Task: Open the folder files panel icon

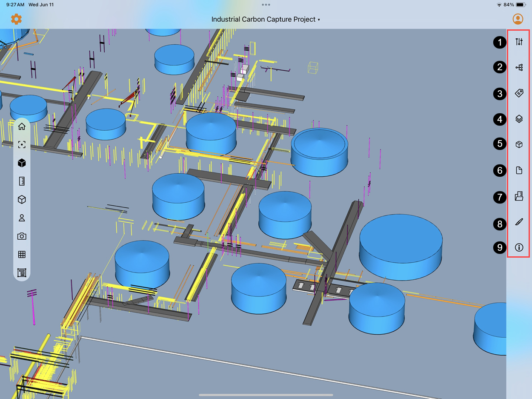Action: pyautogui.click(x=519, y=196)
